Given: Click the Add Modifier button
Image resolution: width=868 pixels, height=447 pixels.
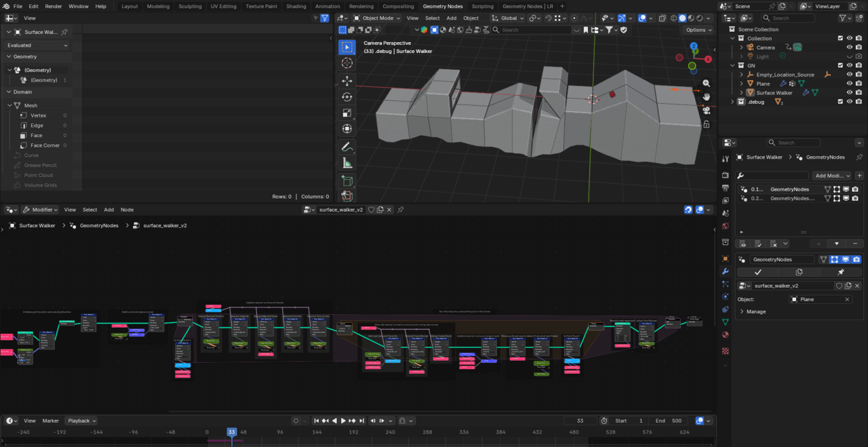Looking at the screenshot, I should pyautogui.click(x=832, y=176).
